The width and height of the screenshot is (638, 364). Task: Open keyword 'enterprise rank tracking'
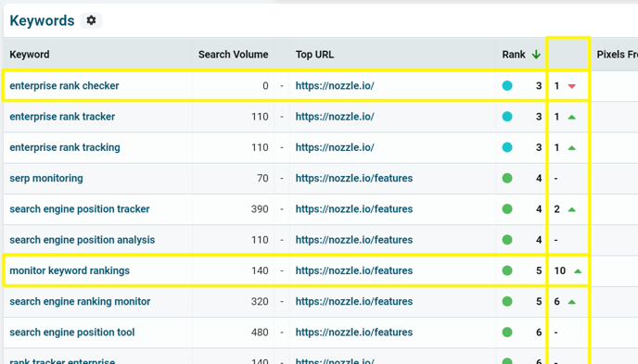tap(65, 147)
